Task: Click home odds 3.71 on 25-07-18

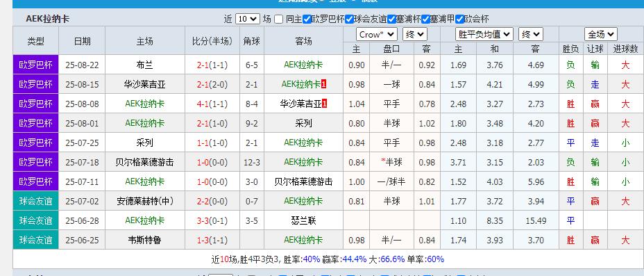Action: [x=458, y=162]
